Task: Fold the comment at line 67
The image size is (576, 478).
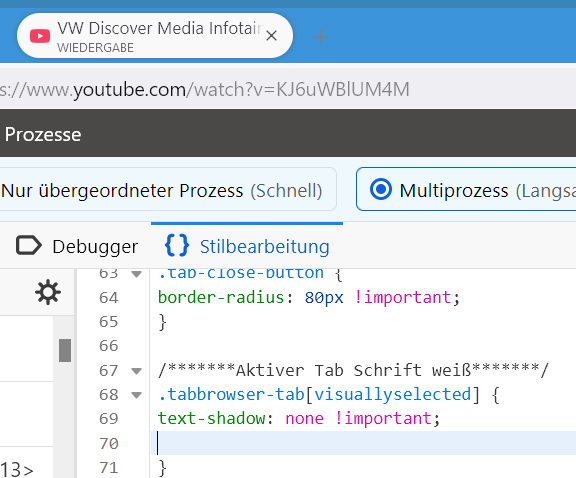Action: pos(137,371)
